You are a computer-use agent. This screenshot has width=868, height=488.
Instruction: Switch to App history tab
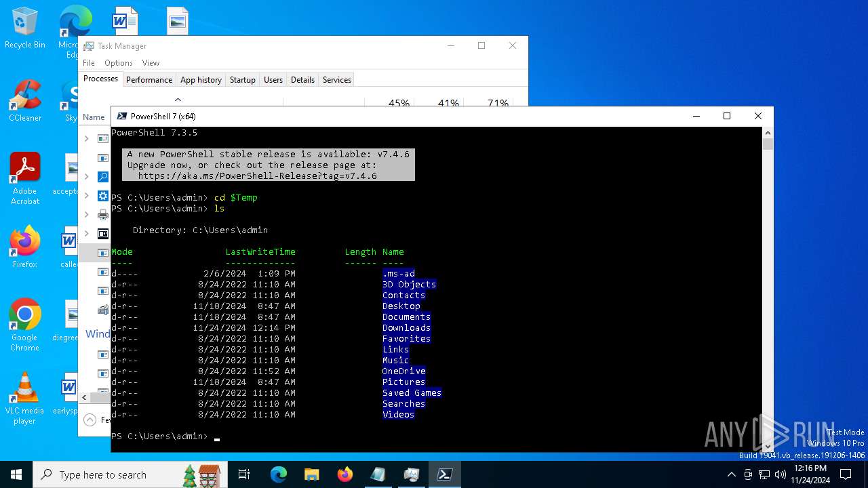(201, 80)
